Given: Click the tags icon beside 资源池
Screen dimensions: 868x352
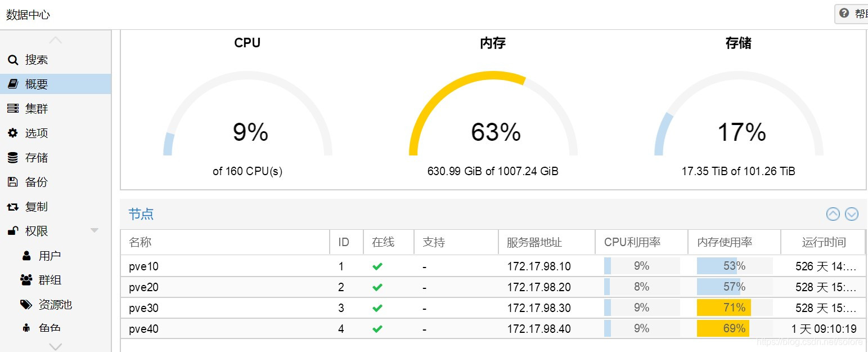Looking at the screenshot, I should 26,305.
